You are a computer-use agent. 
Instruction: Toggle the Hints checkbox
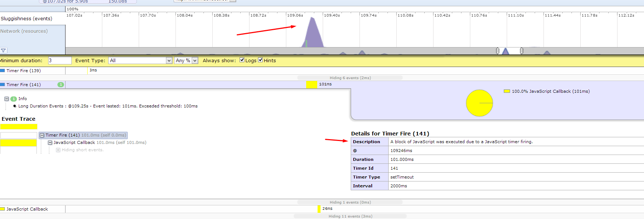[261, 60]
